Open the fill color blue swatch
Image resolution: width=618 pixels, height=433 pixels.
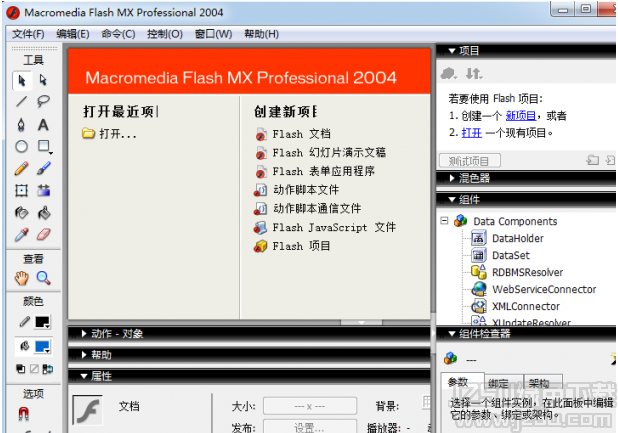[43, 347]
